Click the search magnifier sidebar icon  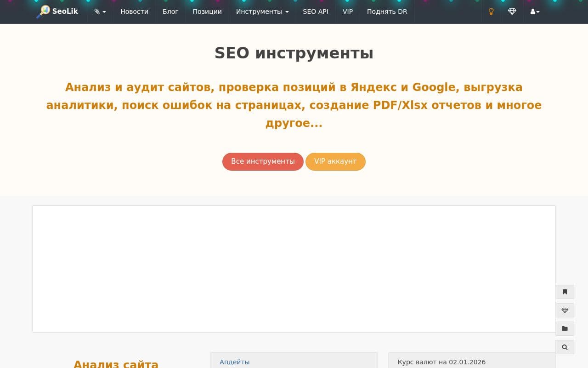tap(565, 347)
